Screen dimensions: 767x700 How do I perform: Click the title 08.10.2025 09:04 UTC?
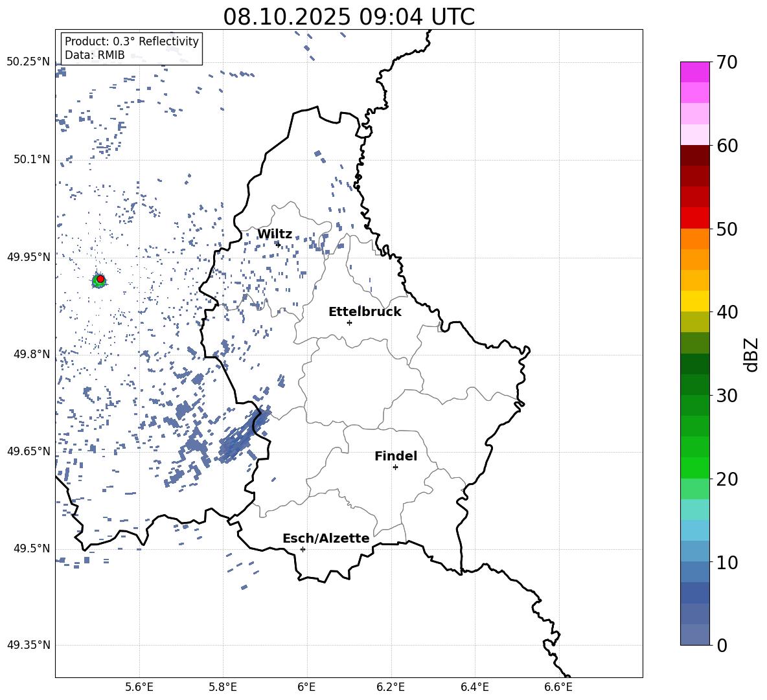point(349,17)
